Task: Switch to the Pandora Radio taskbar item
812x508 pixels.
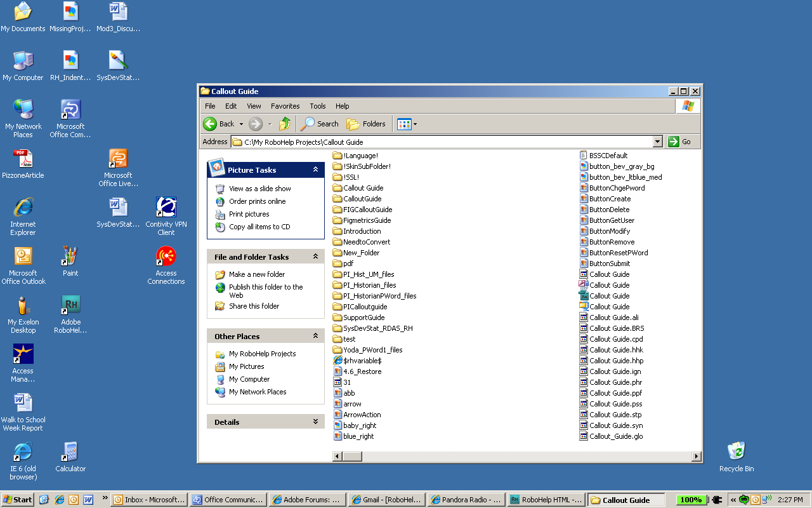Action: [466, 499]
